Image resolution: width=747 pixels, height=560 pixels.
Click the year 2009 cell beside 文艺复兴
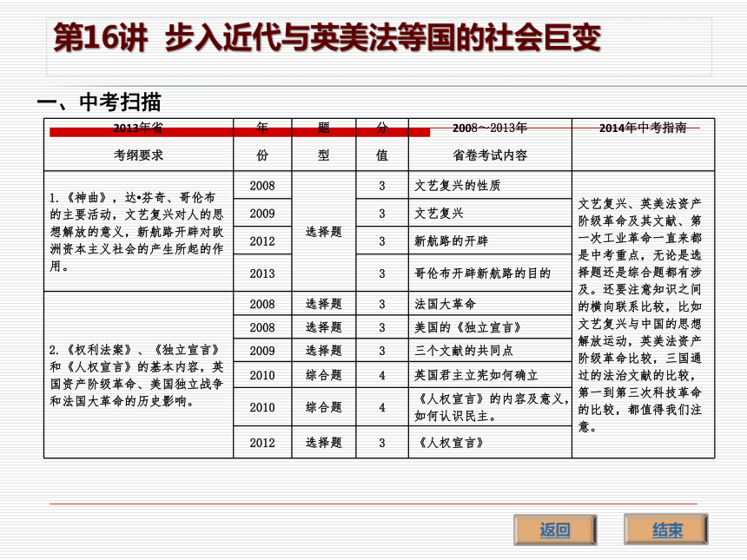(262, 213)
